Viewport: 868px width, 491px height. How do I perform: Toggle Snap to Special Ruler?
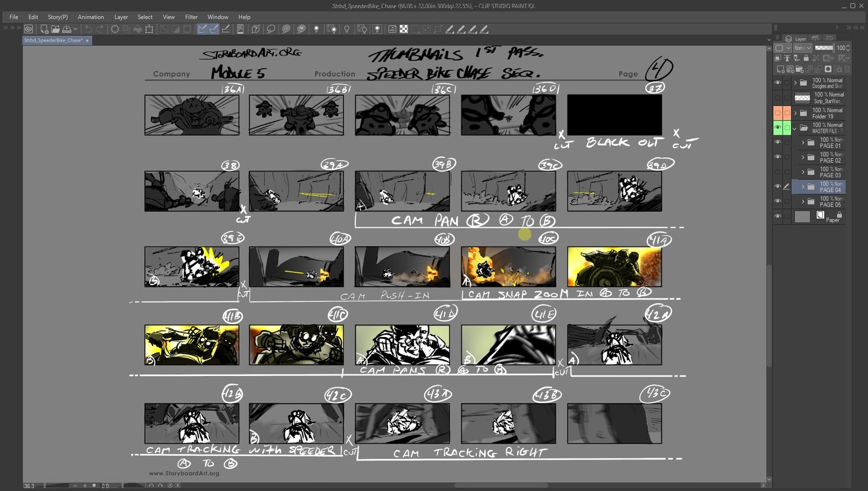(214, 29)
